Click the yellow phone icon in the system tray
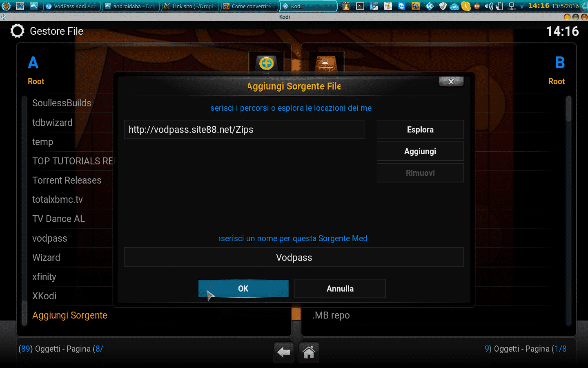Viewport: 588px width, 368px height. 466,6
